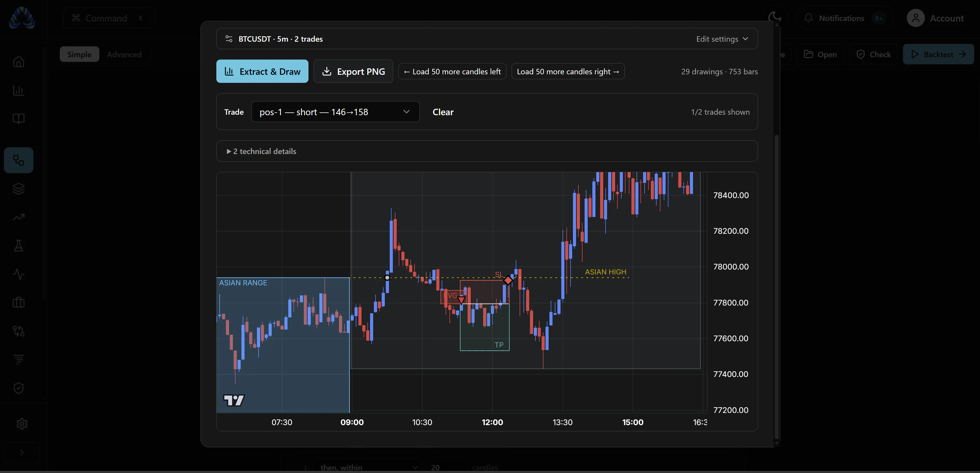This screenshot has width=980, height=473.
Task: Click the TradingView logo on chart
Action: click(234, 400)
